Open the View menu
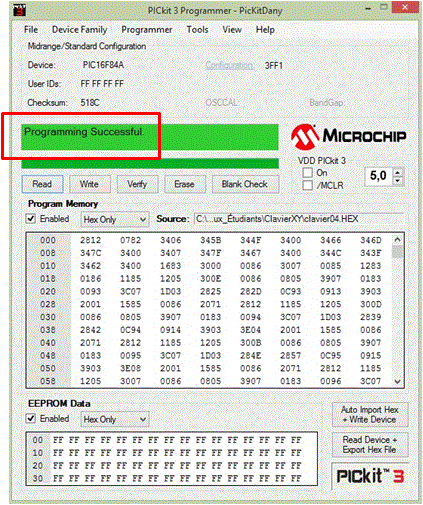423x505 pixels. click(232, 30)
